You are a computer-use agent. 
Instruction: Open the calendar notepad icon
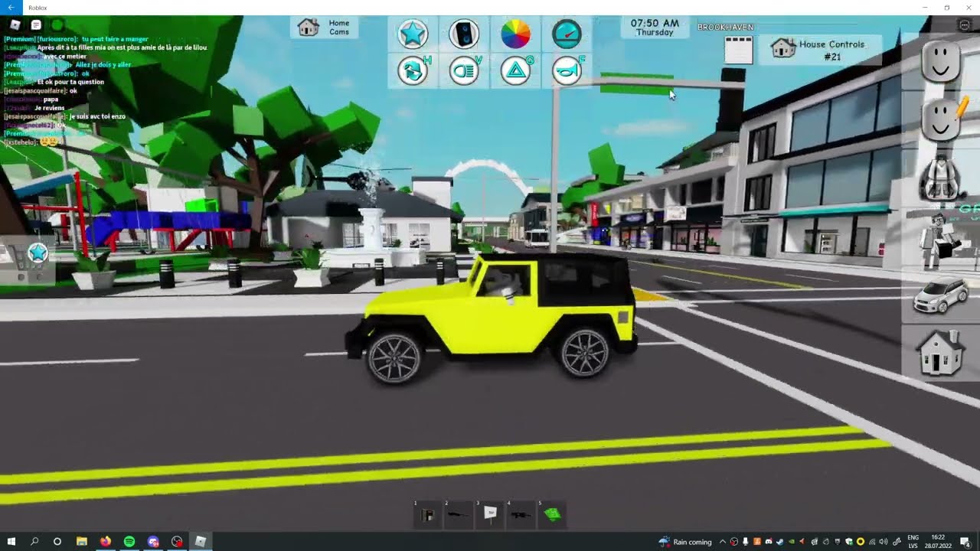point(739,51)
